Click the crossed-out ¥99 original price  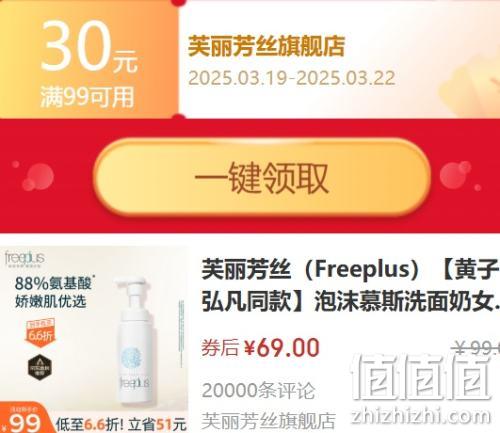coord(476,348)
